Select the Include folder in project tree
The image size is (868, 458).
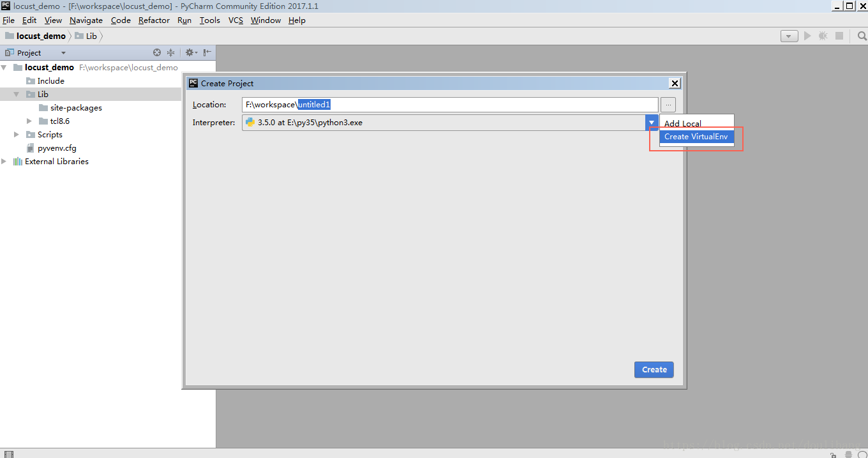pos(45,81)
